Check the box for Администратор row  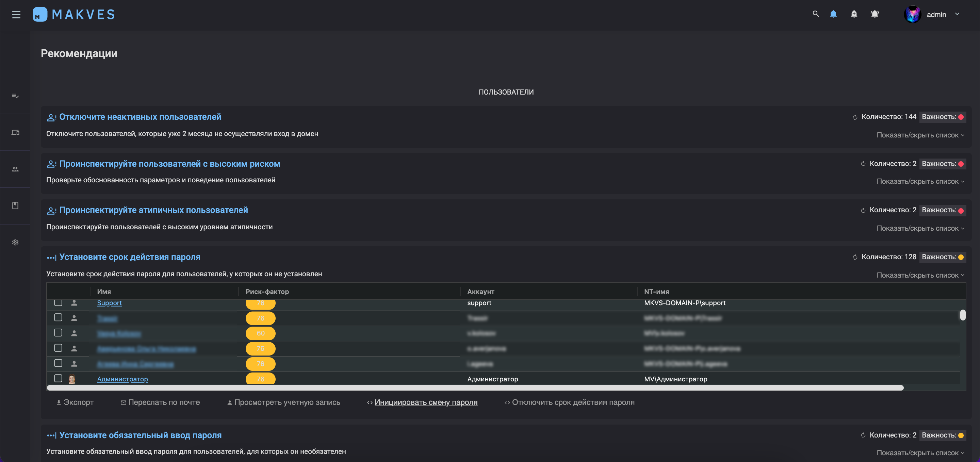58,378
